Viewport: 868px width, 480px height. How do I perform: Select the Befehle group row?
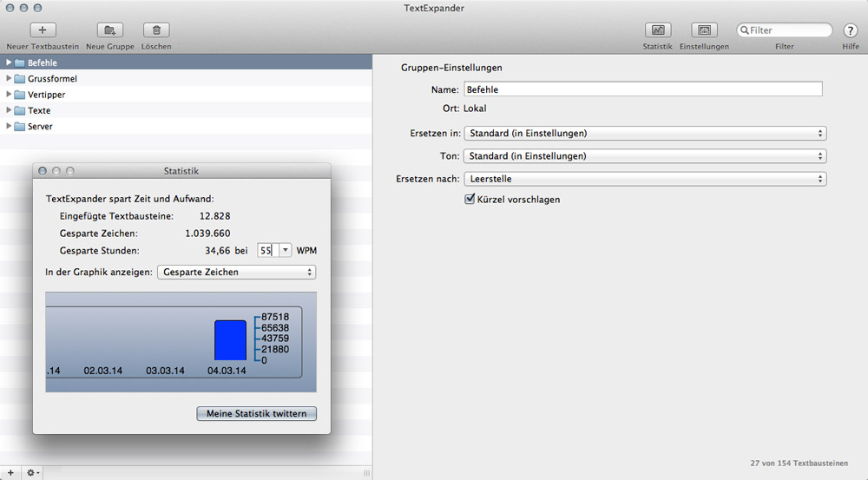(186, 62)
